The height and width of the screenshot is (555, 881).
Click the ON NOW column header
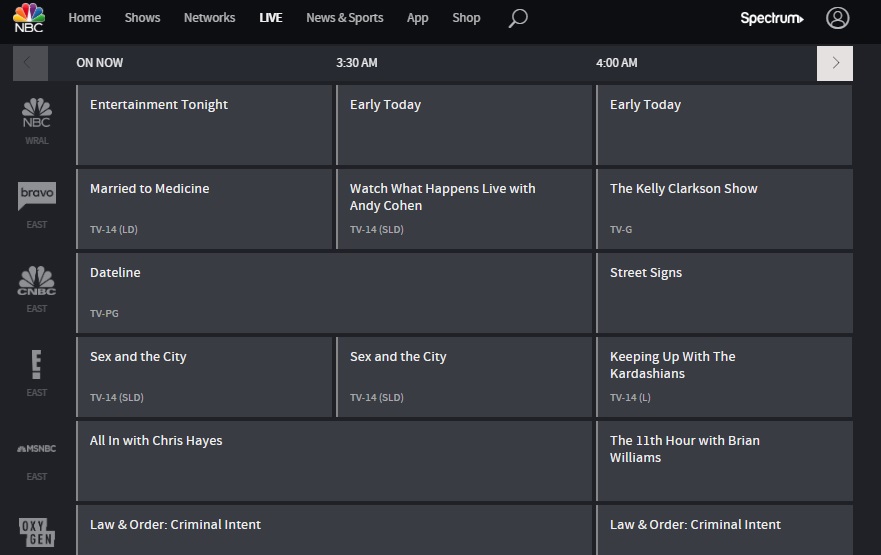coord(99,63)
